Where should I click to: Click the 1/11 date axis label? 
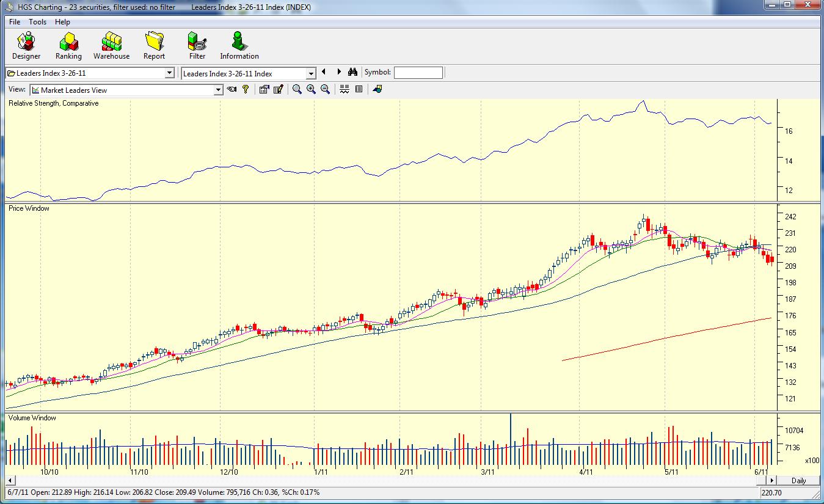321,472
